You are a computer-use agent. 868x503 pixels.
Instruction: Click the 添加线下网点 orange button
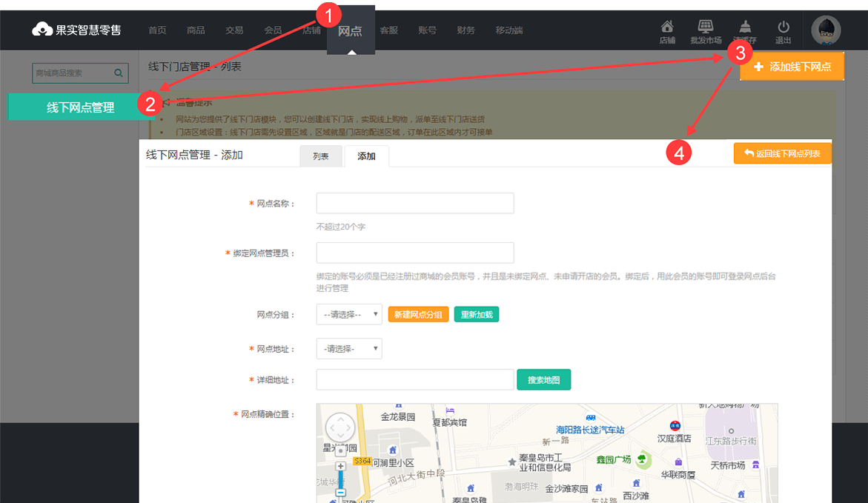791,66
